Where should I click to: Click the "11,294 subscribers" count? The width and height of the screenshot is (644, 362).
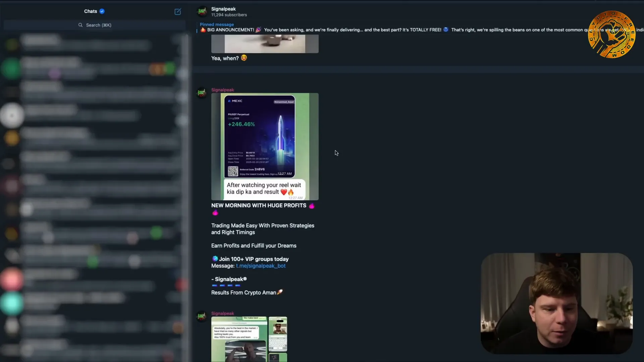[x=229, y=15]
